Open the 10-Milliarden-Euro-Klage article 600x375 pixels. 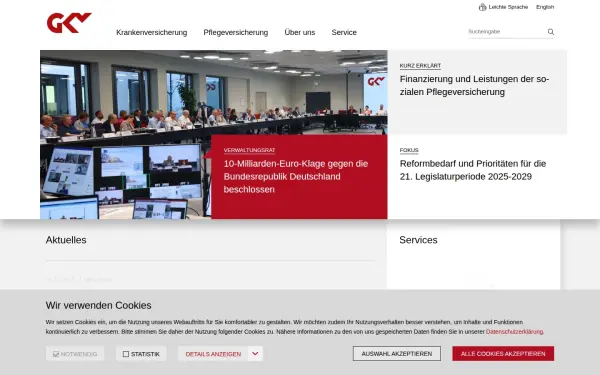(x=296, y=176)
